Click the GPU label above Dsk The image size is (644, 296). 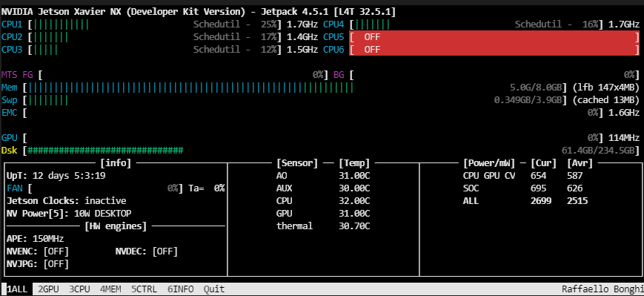pos(10,138)
